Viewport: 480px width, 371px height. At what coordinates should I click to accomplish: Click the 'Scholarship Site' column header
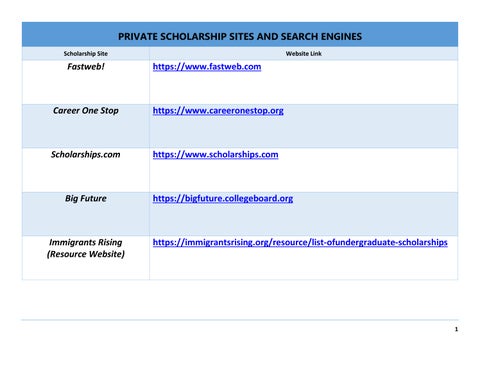click(86, 54)
